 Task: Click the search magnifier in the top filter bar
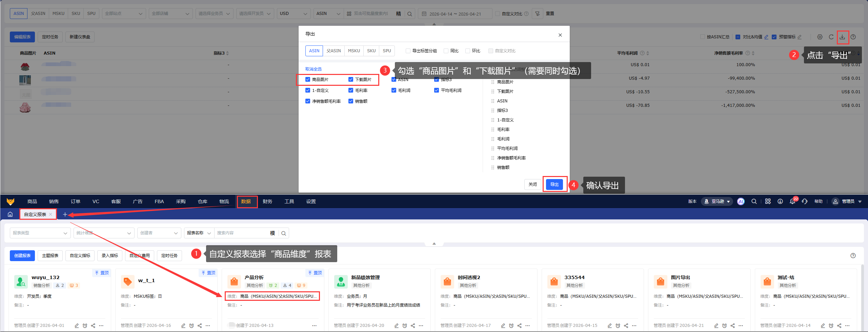pos(409,14)
